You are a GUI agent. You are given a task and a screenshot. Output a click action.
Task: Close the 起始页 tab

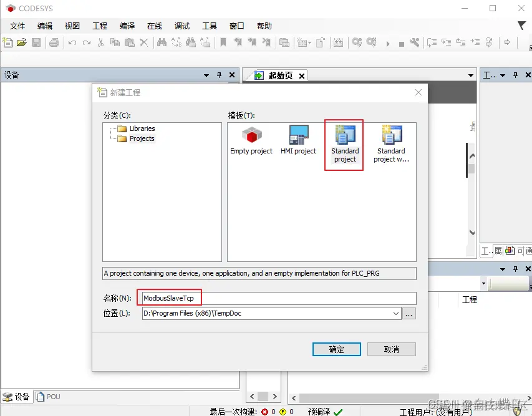[302, 75]
